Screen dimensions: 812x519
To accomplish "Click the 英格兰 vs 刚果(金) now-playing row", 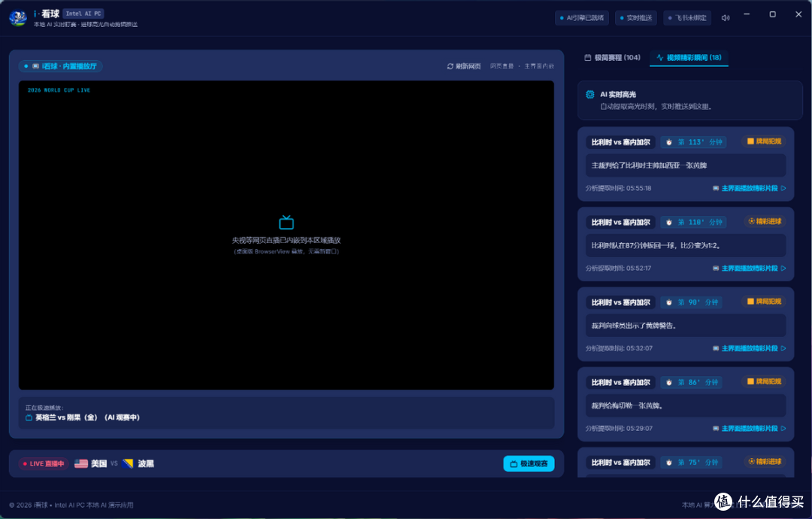I will [286, 413].
